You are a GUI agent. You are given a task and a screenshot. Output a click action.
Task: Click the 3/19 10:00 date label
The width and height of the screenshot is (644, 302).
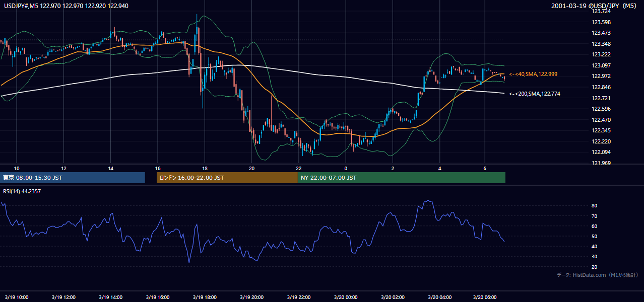point(17,297)
